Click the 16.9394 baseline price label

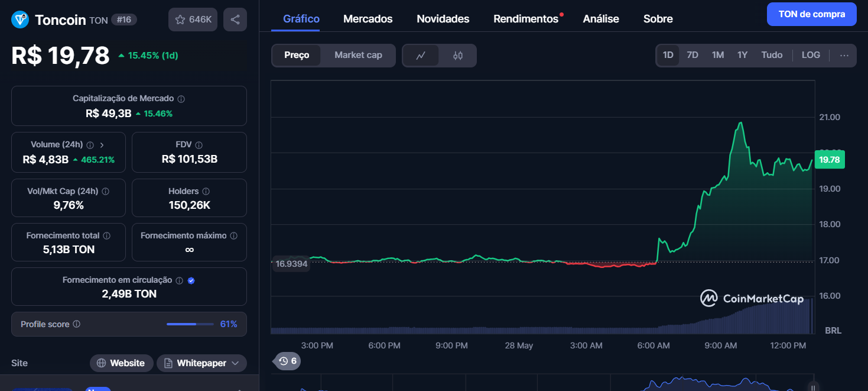coord(291,264)
